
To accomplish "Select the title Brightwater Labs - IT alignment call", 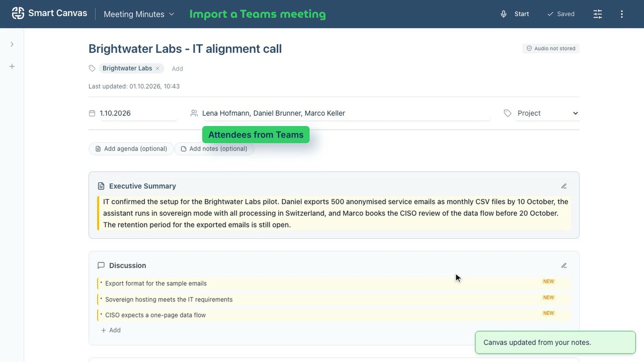I will click(185, 49).
